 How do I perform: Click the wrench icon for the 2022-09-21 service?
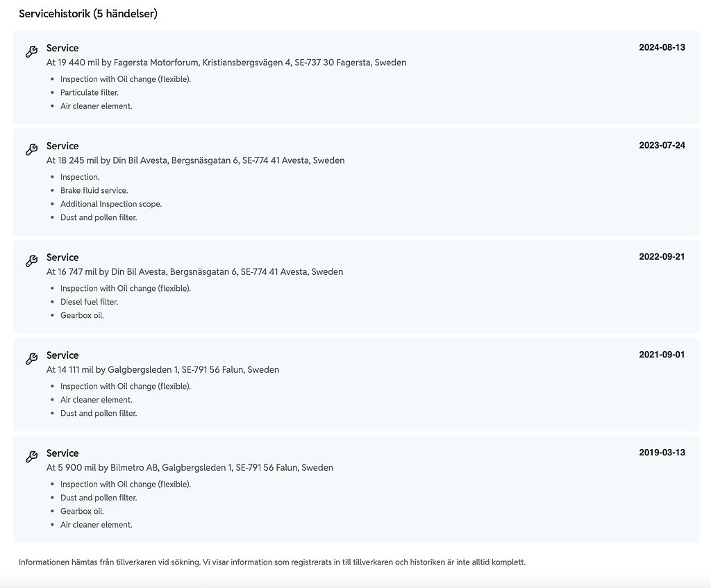pyautogui.click(x=31, y=261)
